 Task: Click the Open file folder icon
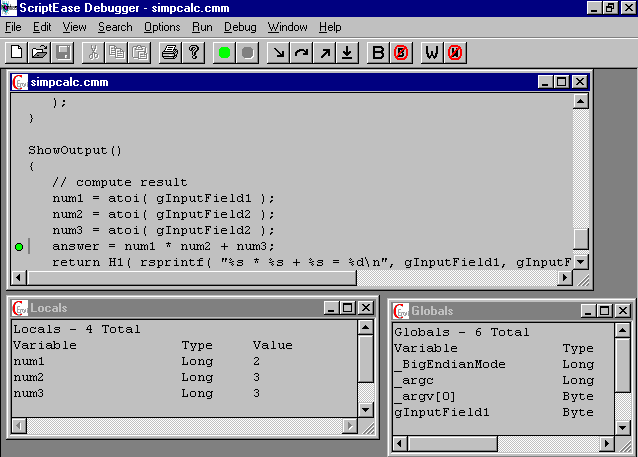tap(39, 52)
